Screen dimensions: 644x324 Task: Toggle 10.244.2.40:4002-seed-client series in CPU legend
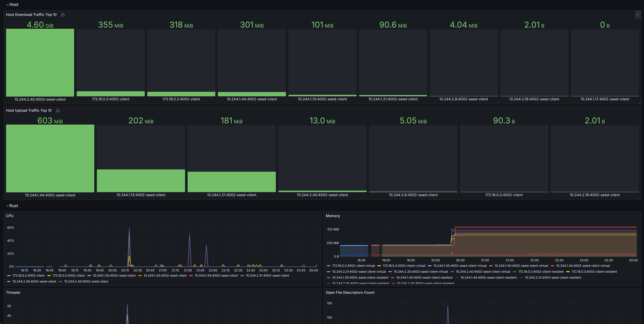pyautogui.click(x=86, y=282)
